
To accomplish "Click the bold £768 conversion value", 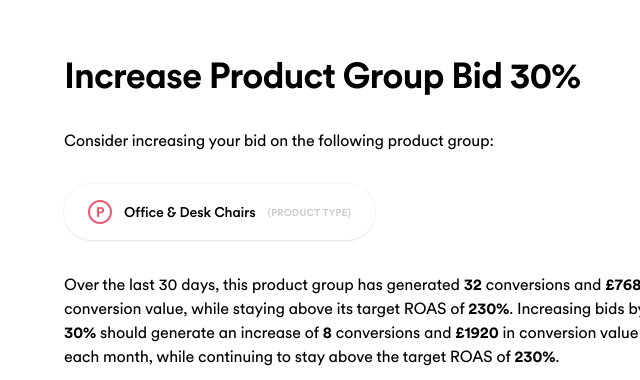I will click(x=622, y=285).
